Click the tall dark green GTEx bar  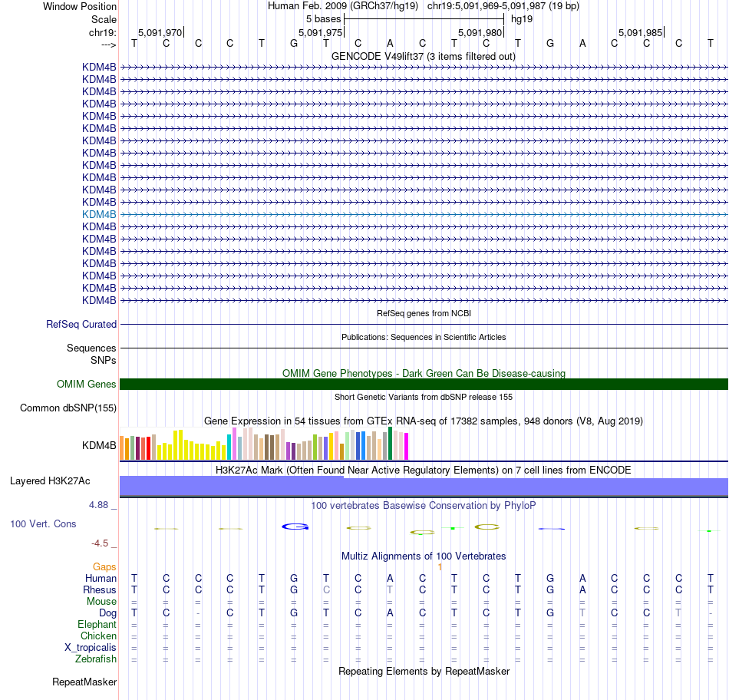coord(390,444)
